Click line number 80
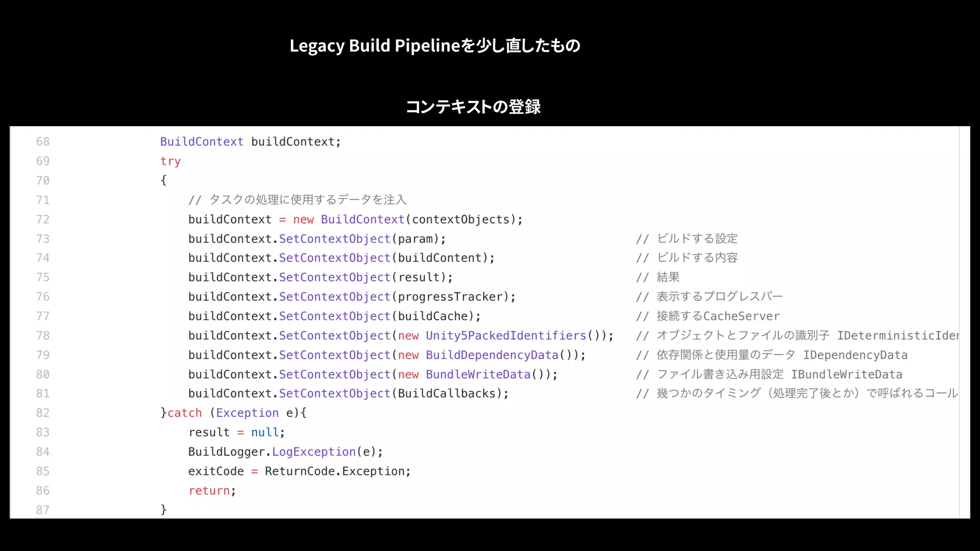 click(x=43, y=374)
